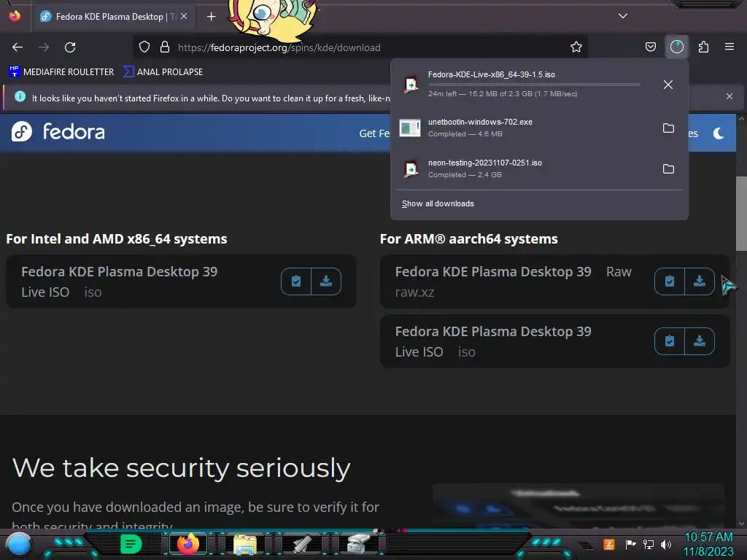747x560 pixels.
Task: Download the x86_64 Live ISO
Action: pos(326,281)
